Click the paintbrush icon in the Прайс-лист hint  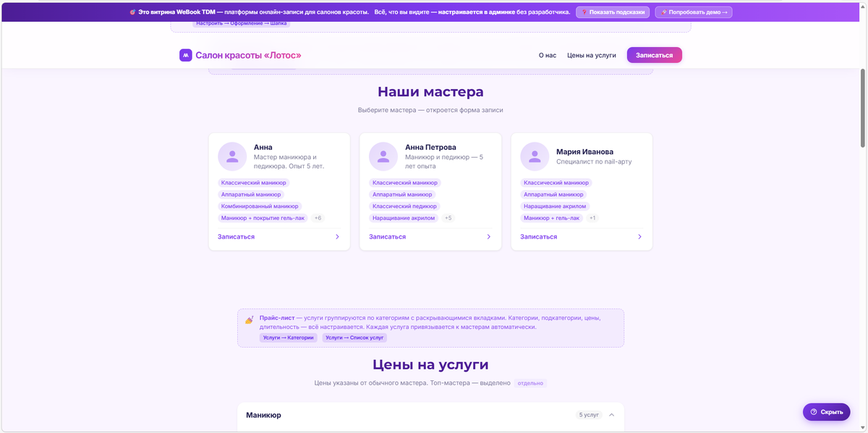[x=250, y=319]
